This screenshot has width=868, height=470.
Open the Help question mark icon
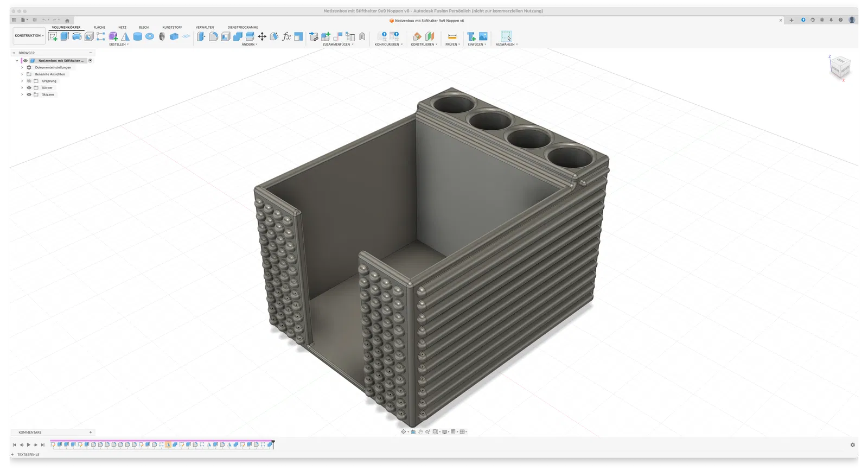pos(840,20)
